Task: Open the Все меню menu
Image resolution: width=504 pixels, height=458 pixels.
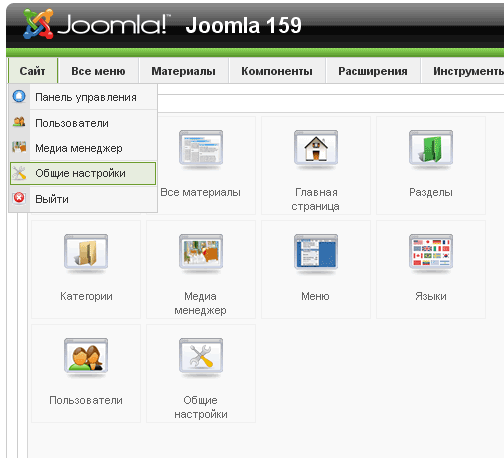Action: click(98, 71)
